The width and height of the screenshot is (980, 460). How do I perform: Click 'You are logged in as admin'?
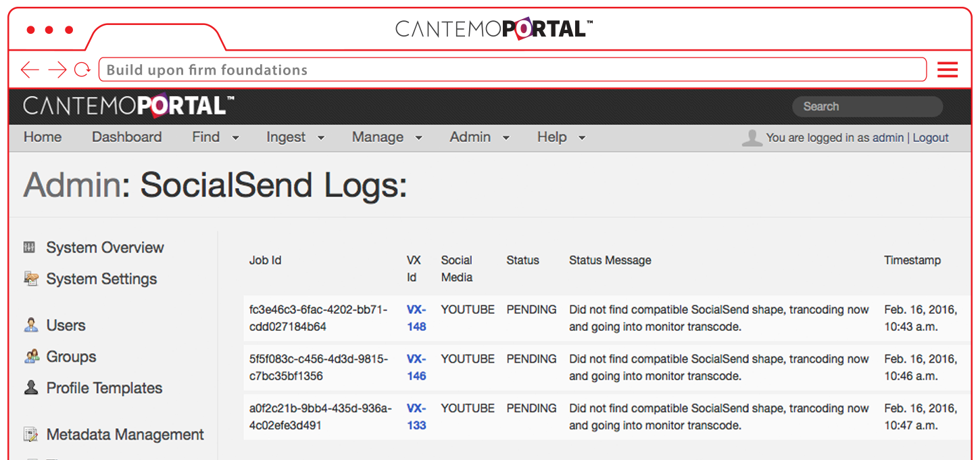pos(835,137)
